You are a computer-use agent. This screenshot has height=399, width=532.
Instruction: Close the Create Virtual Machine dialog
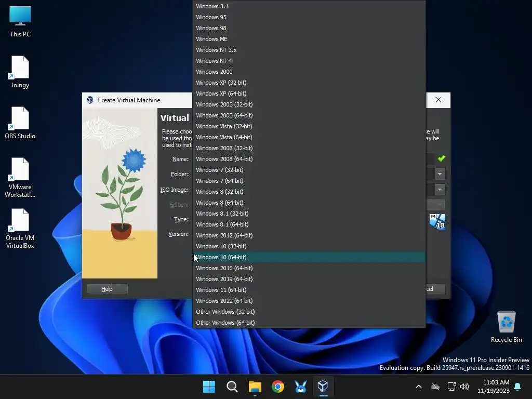coord(438,100)
